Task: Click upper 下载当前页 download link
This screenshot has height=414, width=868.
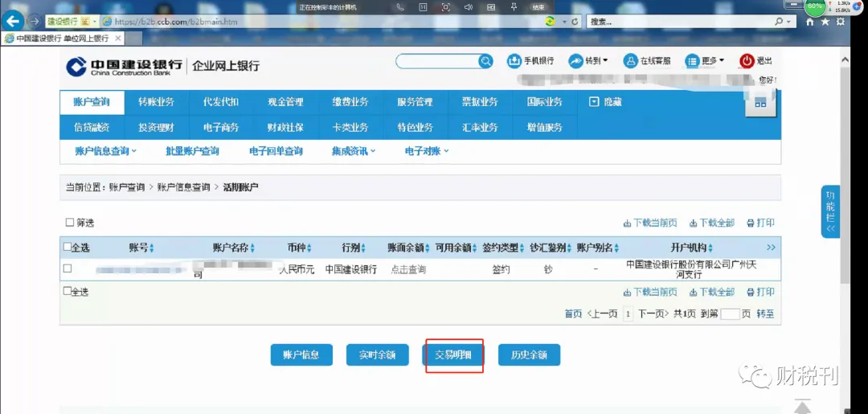Action: pos(650,223)
